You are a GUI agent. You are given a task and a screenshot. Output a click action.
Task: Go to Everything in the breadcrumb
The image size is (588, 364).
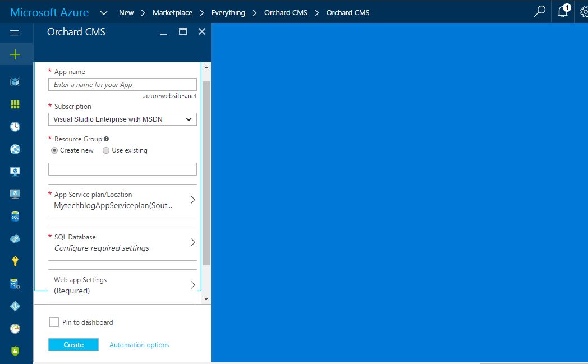228,13
